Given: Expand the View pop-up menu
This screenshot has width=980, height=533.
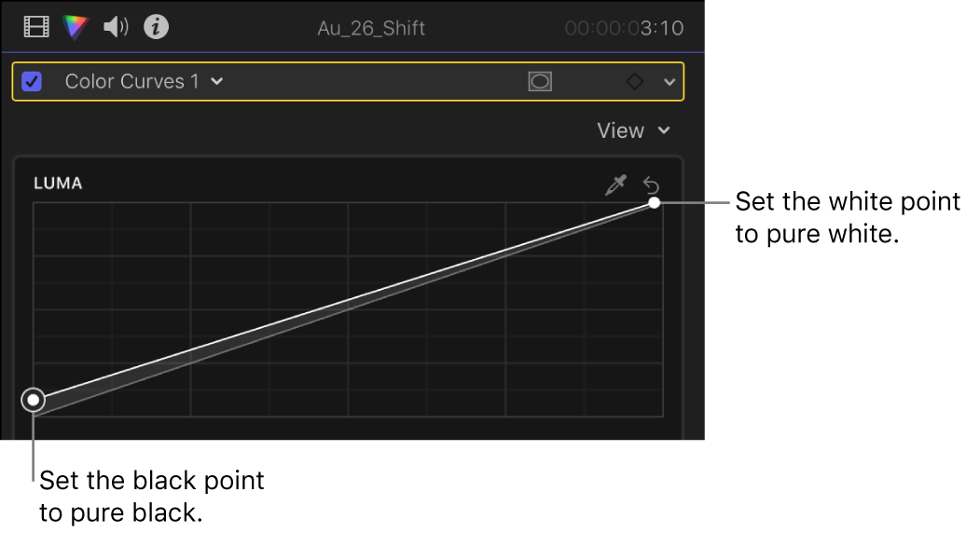Looking at the screenshot, I should [x=633, y=130].
